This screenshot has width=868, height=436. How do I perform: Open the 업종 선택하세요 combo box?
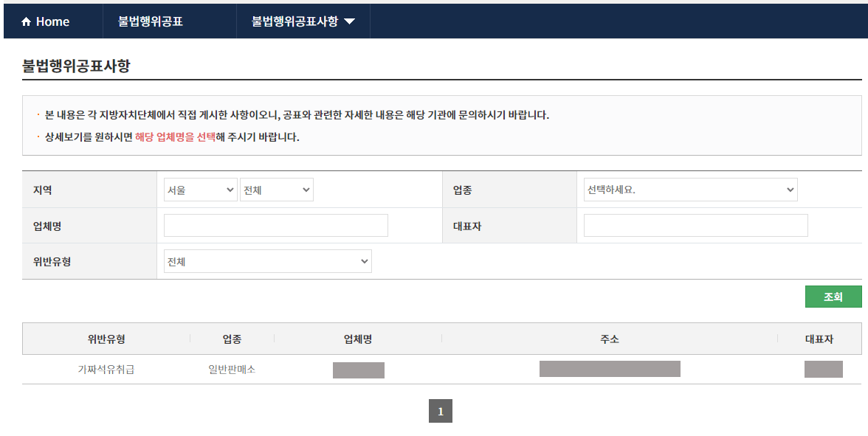pyautogui.click(x=691, y=189)
